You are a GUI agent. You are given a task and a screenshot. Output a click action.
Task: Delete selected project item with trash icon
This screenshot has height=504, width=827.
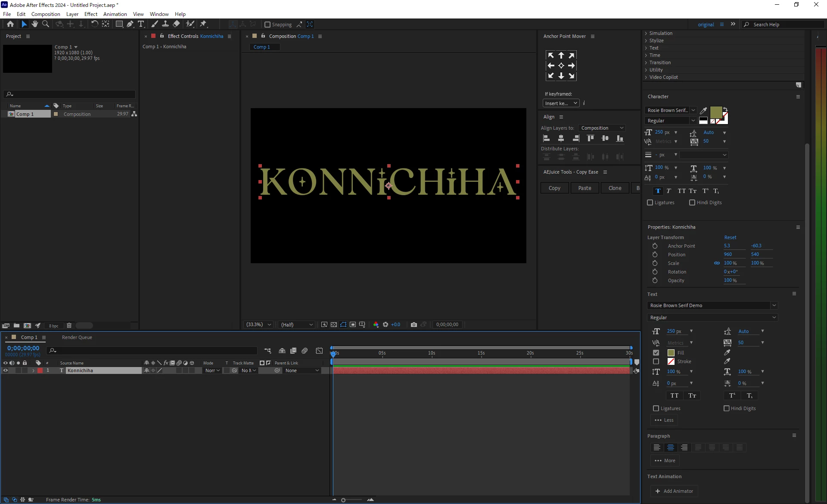click(69, 326)
